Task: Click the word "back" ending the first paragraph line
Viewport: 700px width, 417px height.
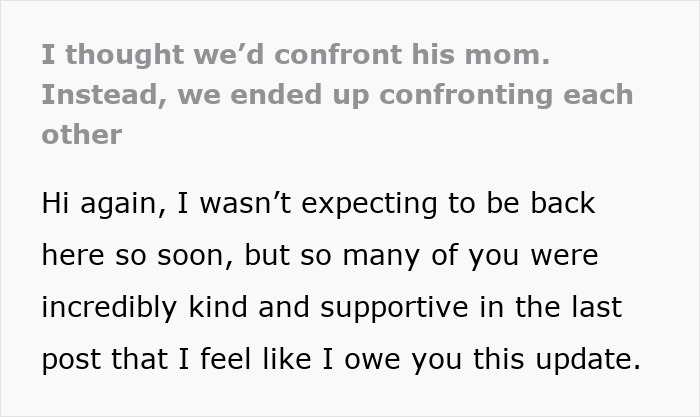Action: (x=562, y=203)
